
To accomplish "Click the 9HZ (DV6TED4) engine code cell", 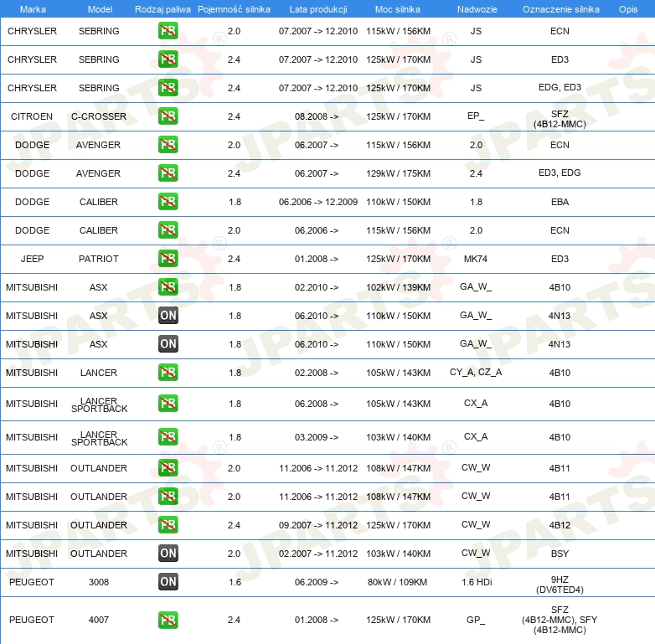I will (560, 585).
